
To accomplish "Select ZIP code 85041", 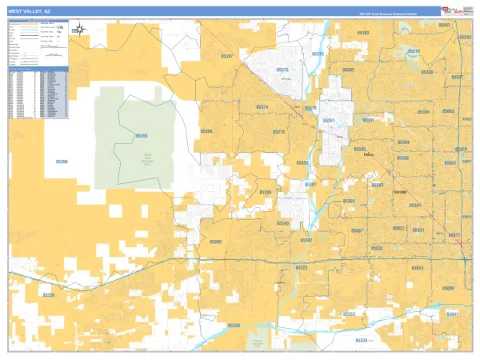I will click(453, 314).
